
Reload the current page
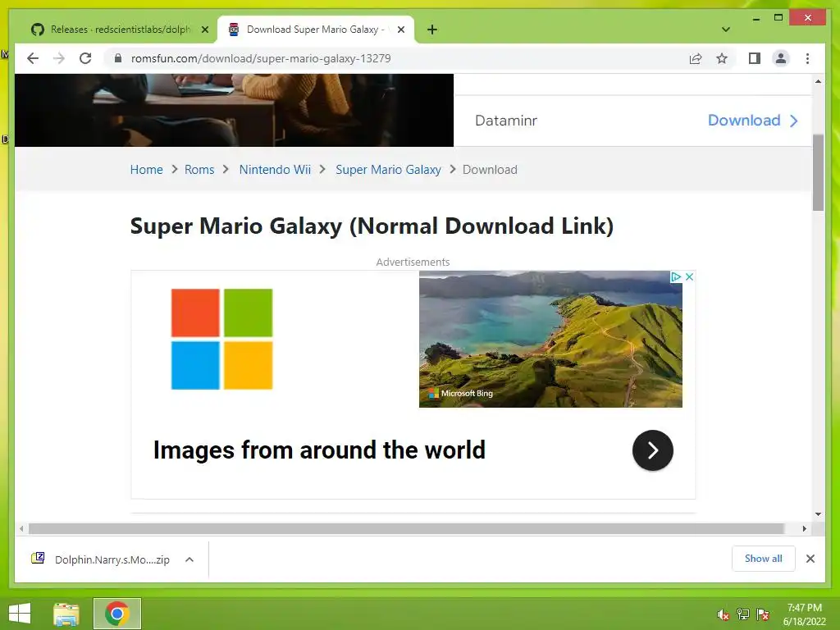pos(85,58)
